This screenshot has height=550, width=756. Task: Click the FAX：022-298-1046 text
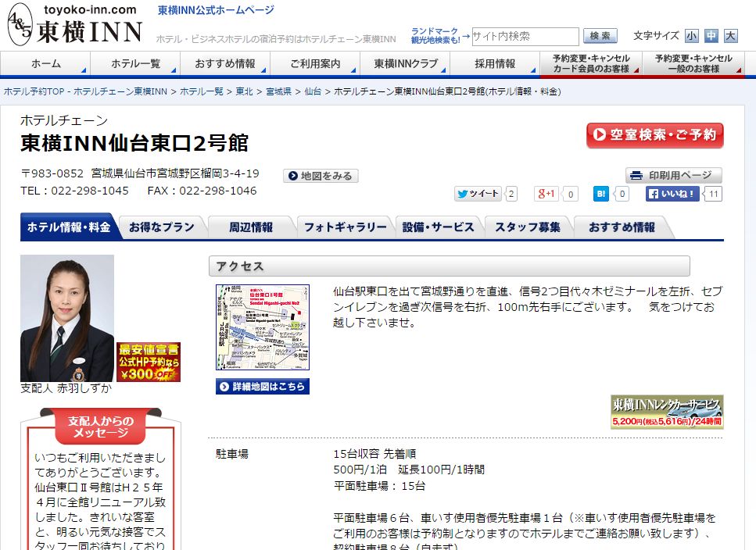pyautogui.click(x=202, y=191)
